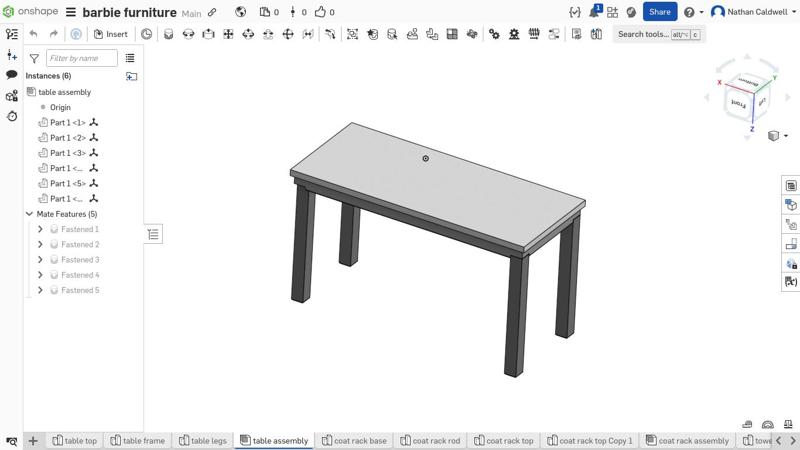This screenshot has width=800, height=450.
Task: Open the document hamburger menu
Action: 71,12
